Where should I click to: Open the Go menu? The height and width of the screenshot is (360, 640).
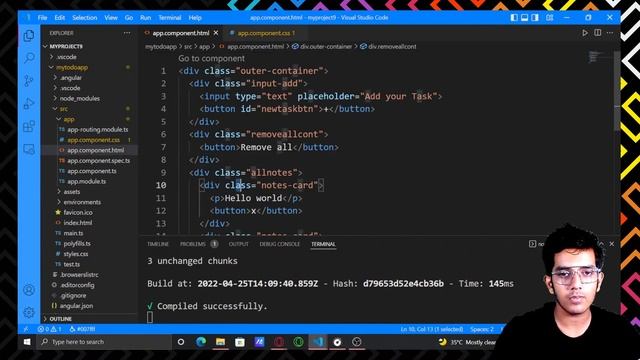[x=129, y=18]
